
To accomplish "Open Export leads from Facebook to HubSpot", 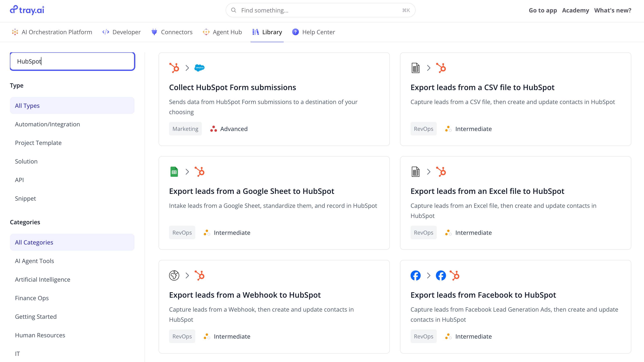I will 483,295.
